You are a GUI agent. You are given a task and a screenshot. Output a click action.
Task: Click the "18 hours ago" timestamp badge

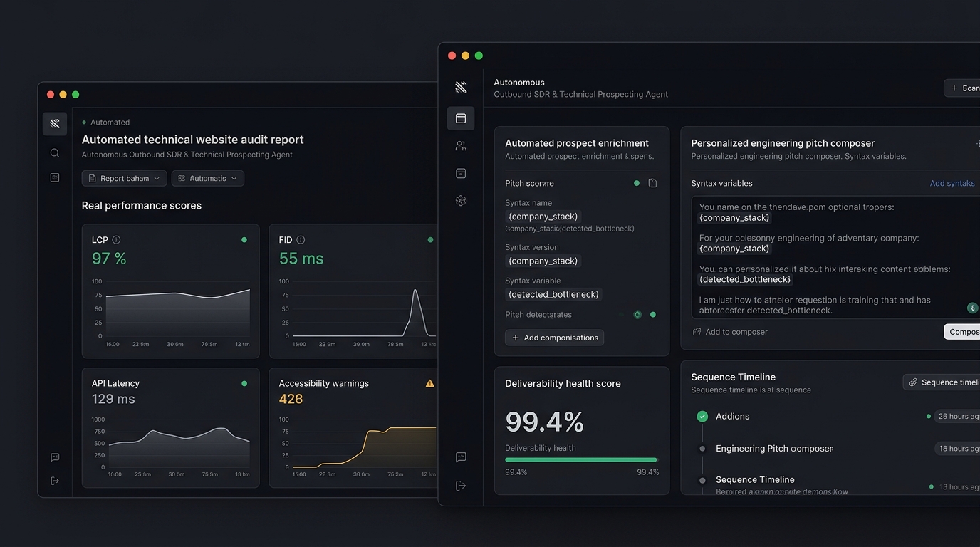point(957,449)
